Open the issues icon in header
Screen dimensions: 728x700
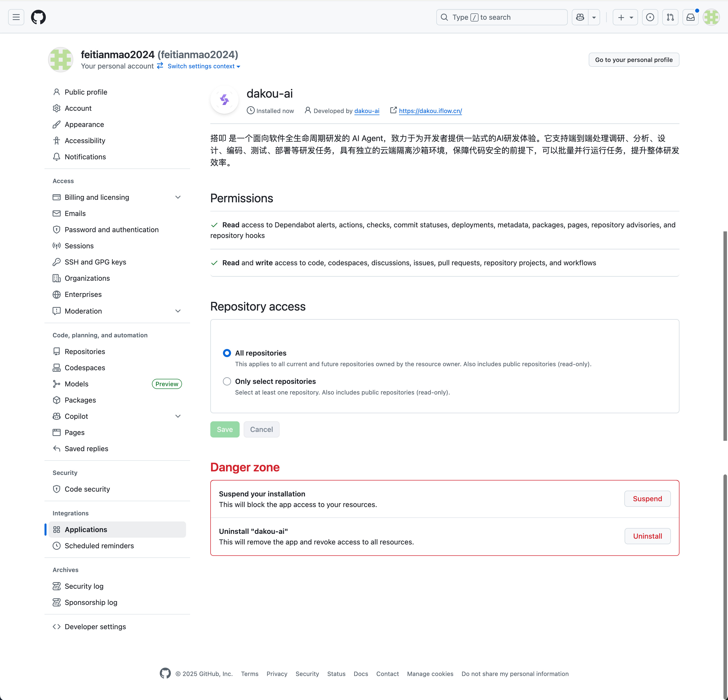[x=650, y=17]
